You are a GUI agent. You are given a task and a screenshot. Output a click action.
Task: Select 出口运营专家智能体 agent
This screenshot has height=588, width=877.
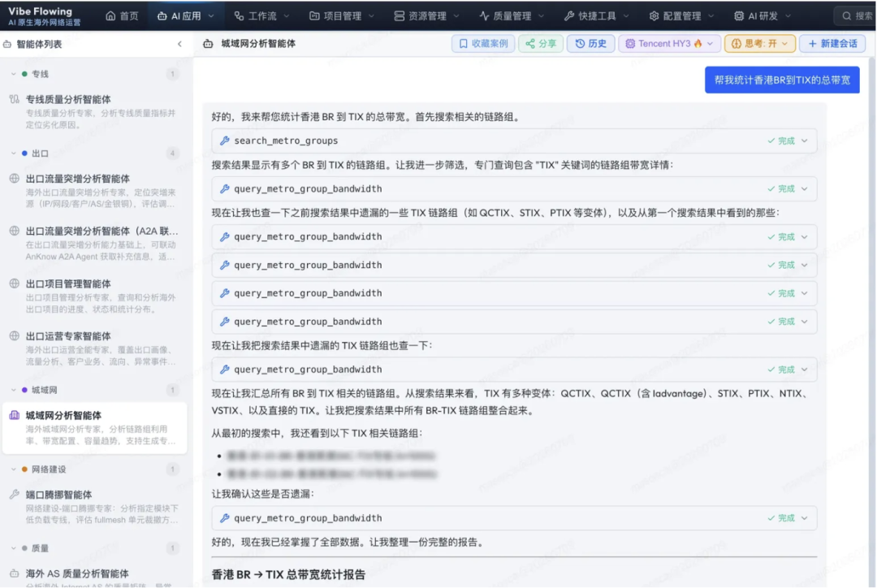[x=94, y=348]
